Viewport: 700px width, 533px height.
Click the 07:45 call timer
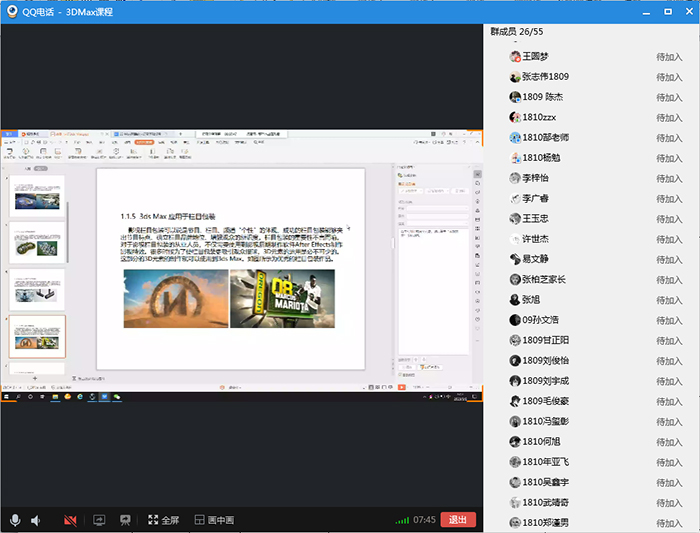(424, 520)
